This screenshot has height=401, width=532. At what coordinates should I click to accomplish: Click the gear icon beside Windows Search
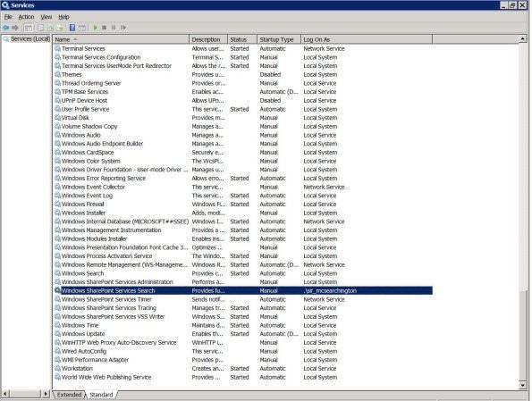click(58, 273)
